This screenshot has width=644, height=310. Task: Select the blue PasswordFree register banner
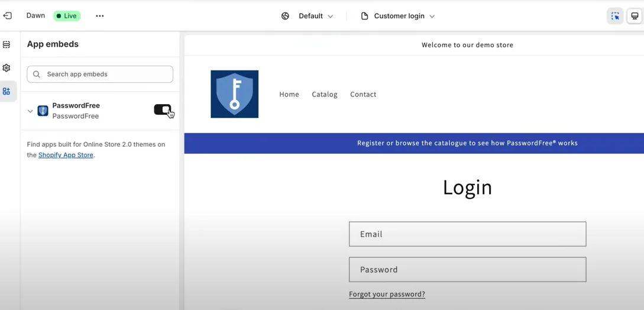(x=414, y=143)
